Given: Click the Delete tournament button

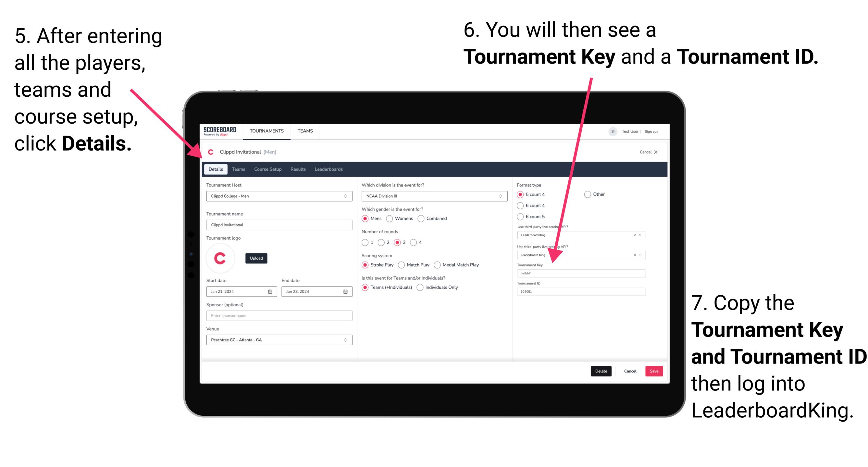Looking at the screenshot, I should [x=602, y=371].
